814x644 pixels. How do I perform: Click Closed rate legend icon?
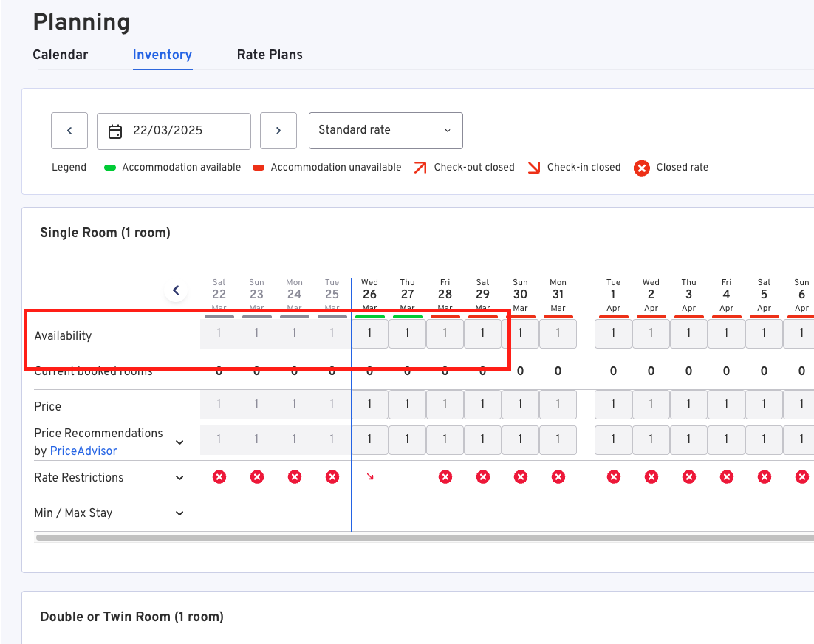(642, 168)
